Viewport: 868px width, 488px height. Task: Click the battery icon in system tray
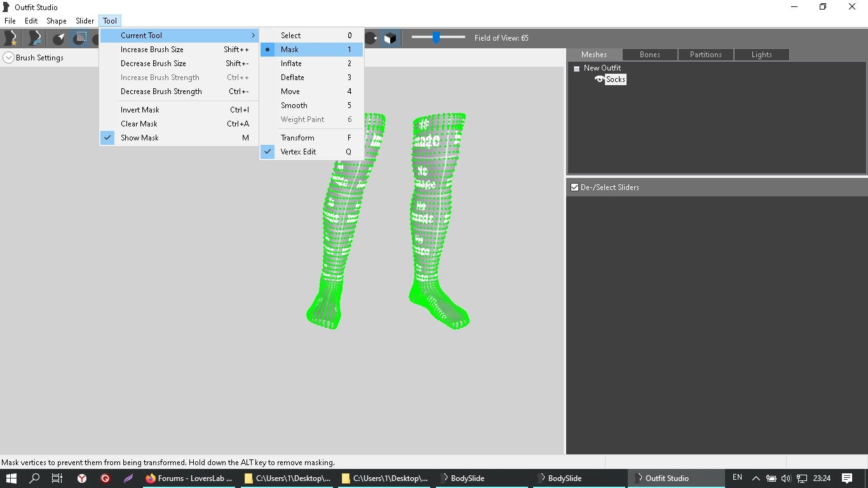point(771,478)
